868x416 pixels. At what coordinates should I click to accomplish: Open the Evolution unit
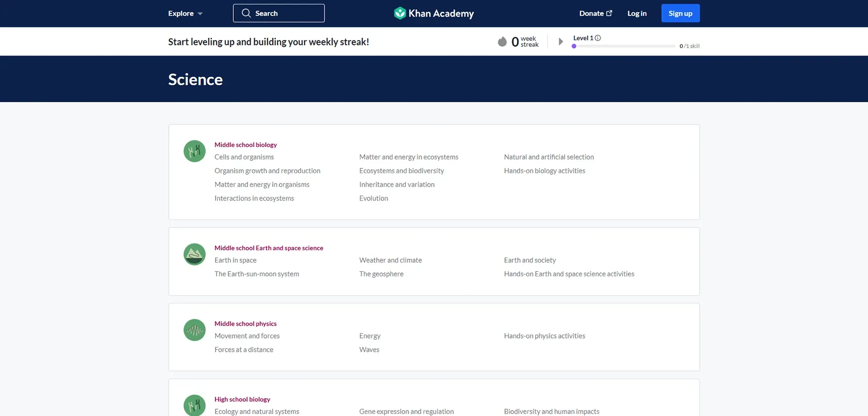click(x=374, y=198)
